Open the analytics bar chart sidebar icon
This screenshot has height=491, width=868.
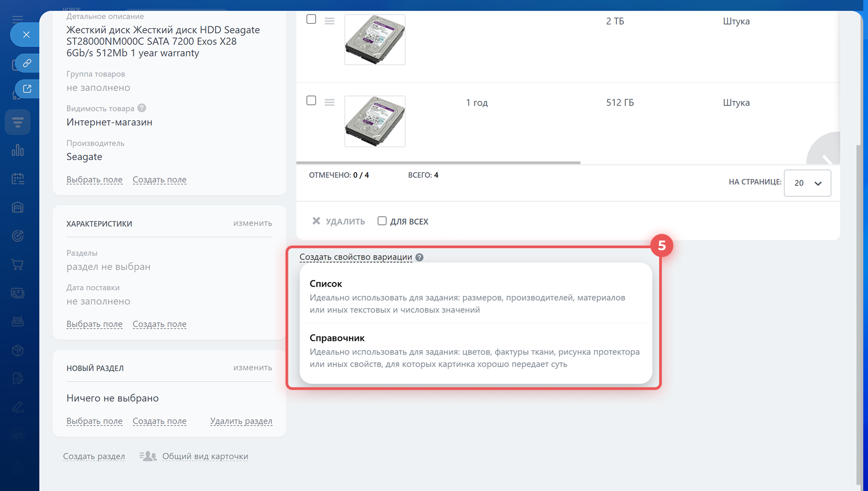click(x=18, y=151)
